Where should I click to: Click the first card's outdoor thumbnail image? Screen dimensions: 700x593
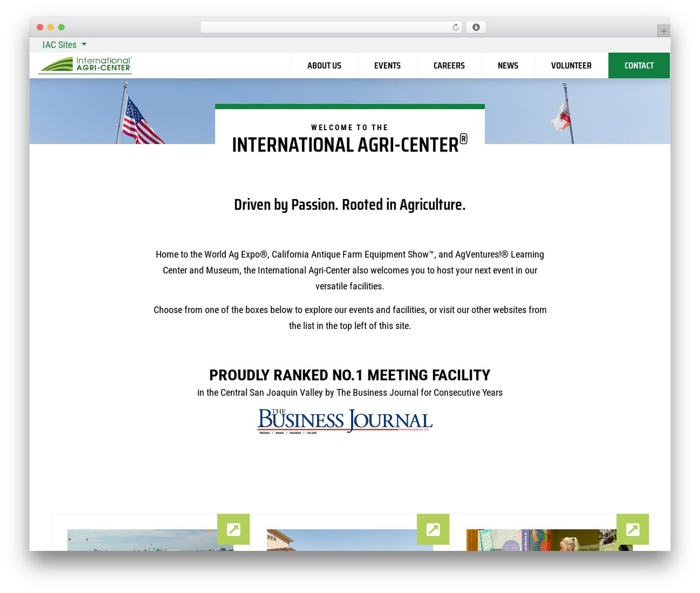150,540
